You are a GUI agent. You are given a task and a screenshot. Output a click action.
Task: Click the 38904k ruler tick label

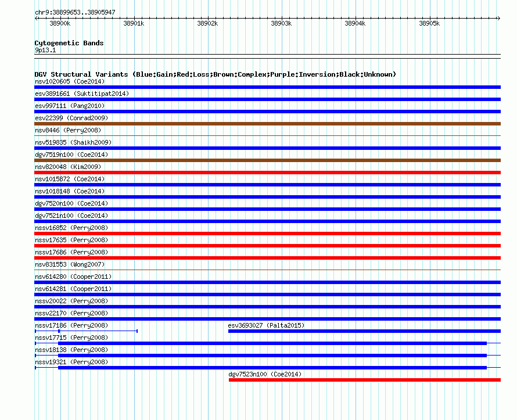pyautogui.click(x=355, y=23)
